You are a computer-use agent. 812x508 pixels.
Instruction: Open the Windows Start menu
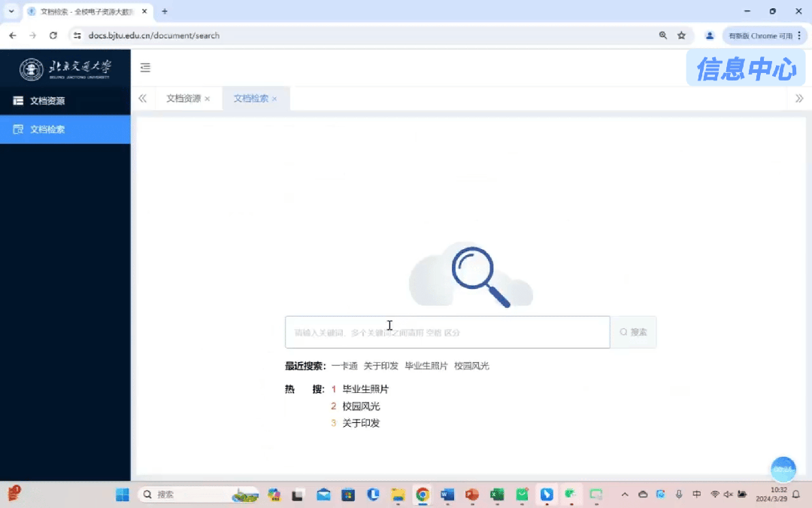(122, 494)
